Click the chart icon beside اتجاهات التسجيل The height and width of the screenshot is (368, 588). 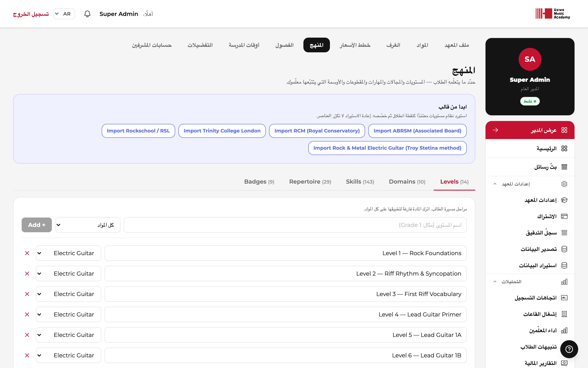click(564, 298)
